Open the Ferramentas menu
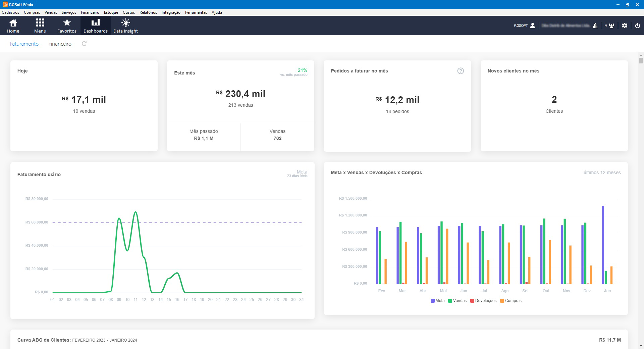 (196, 12)
